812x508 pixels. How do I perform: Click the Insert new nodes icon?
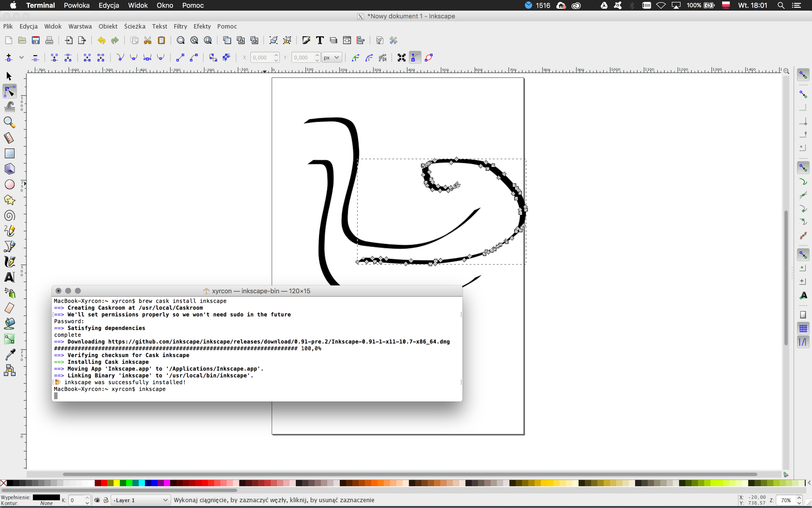click(x=9, y=58)
